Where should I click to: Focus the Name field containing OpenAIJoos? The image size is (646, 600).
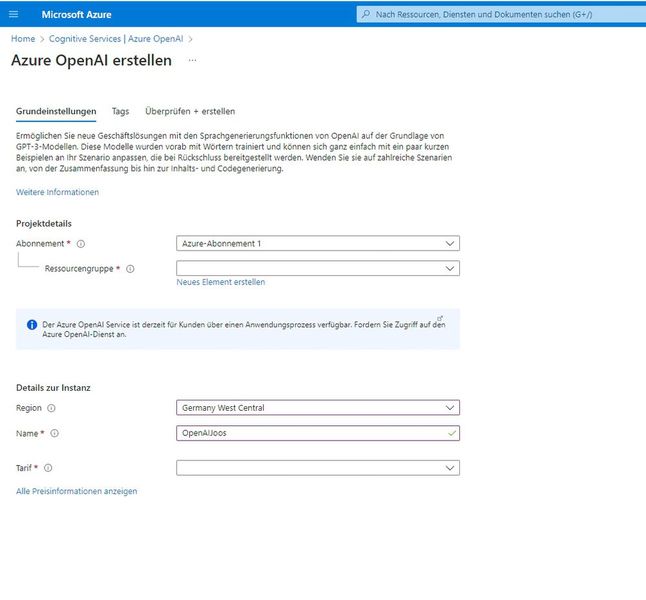tap(318, 433)
